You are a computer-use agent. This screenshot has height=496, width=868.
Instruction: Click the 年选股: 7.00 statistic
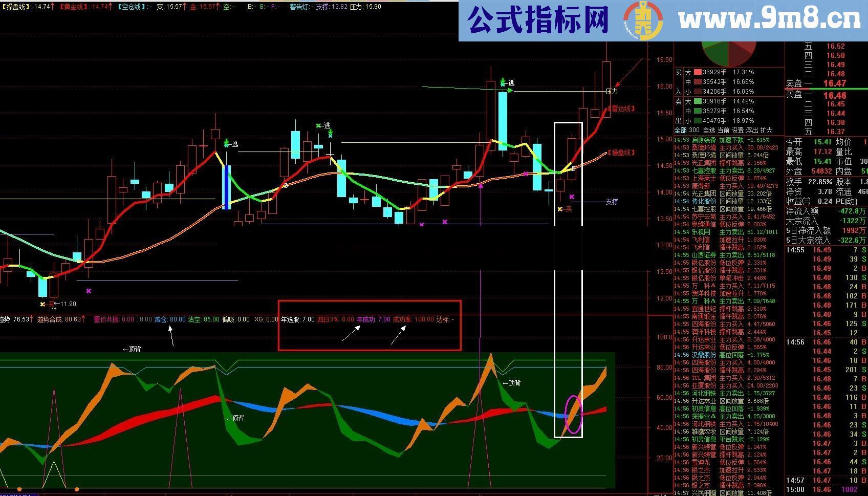point(298,319)
